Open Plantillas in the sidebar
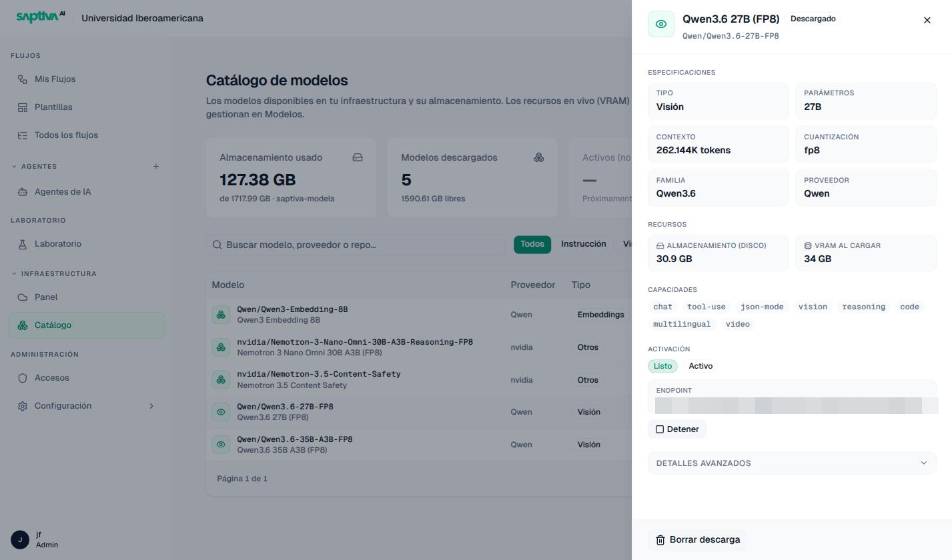The image size is (952, 560). click(x=87, y=107)
